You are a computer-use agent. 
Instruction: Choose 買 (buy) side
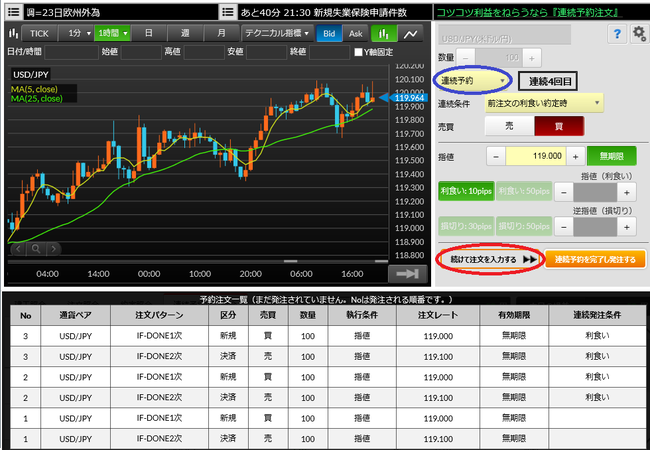click(559, 126)
